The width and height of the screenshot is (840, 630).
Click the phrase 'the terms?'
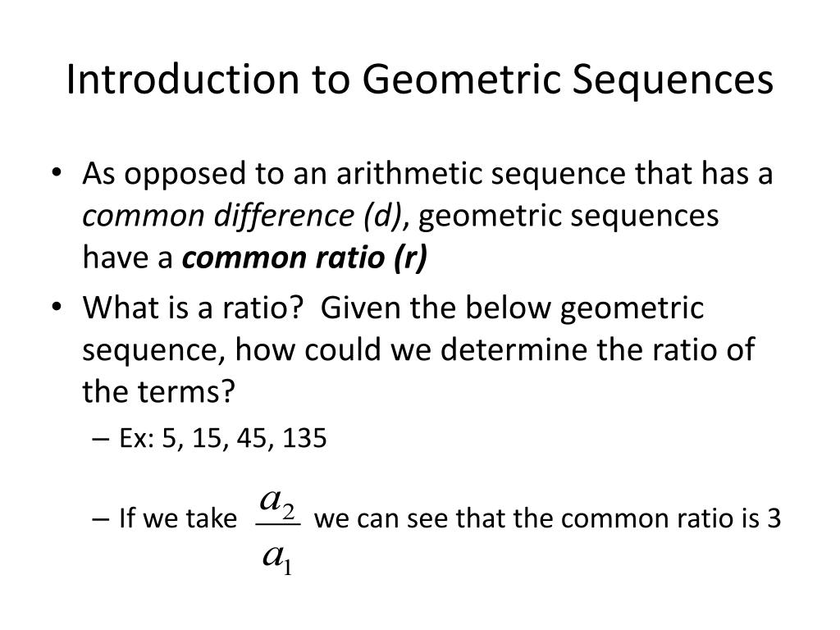click(x=158, y=391)
